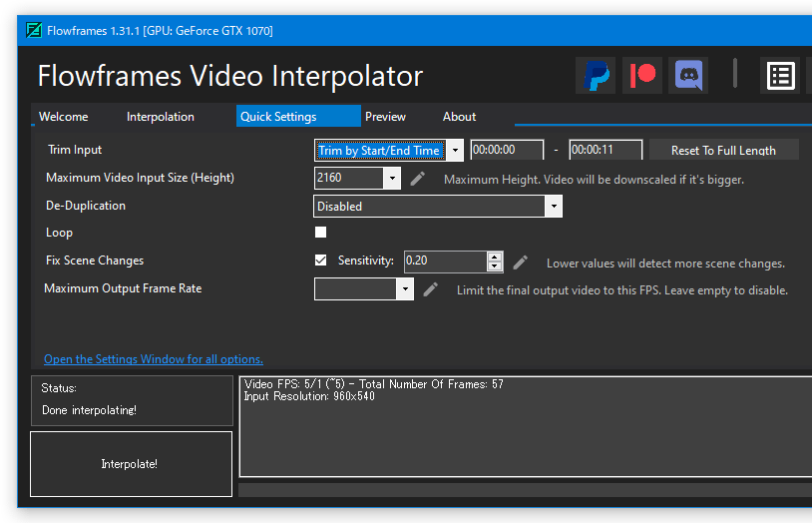Click the Sensitivity value field 0.20
The width and height of the screenshot is (812, 523).
[445, 261]
